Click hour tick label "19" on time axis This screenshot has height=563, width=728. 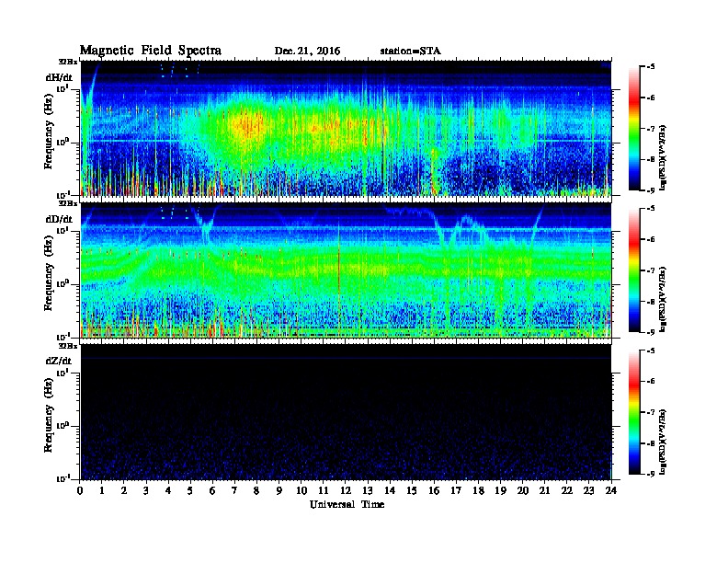tap(500, 491)
